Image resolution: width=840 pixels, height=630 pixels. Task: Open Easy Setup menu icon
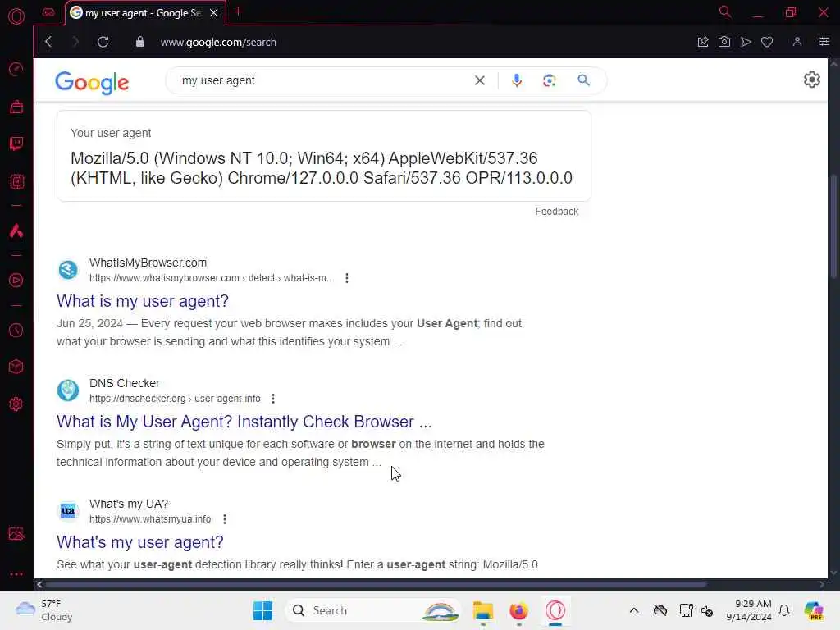pos(824,42)
